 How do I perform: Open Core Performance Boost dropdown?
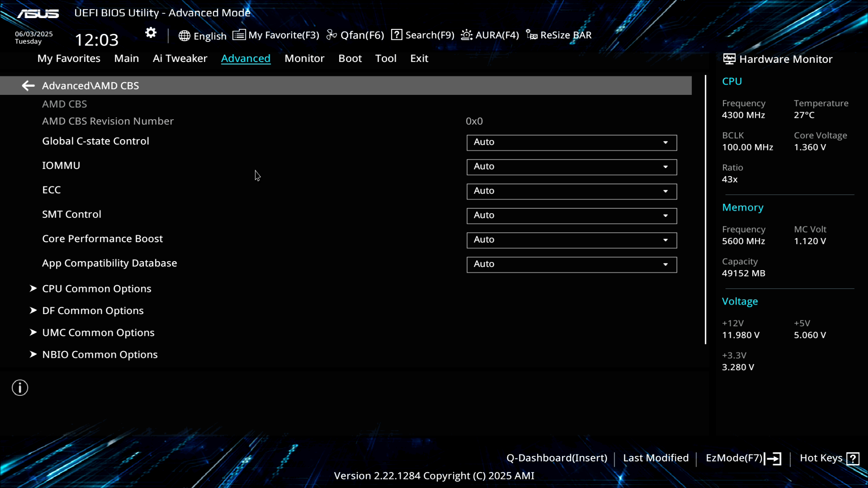pyautogui.click(x=571, y=240)
